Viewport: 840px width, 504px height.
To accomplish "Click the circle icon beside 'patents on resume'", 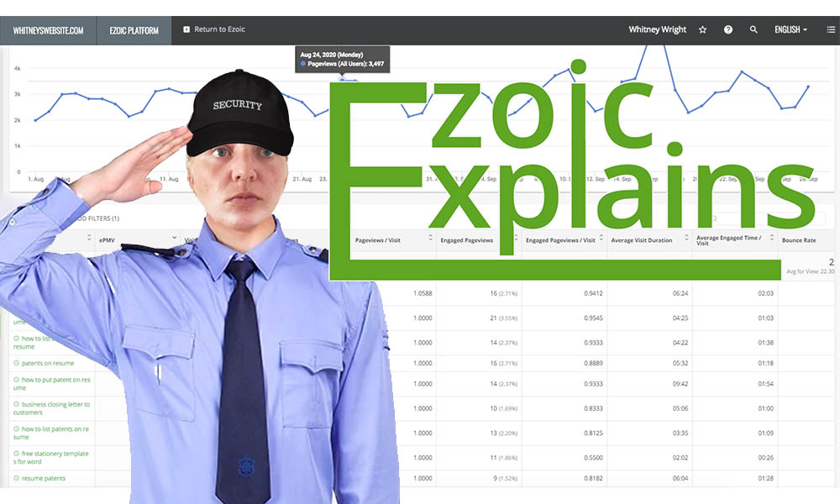I will point(16,363).
